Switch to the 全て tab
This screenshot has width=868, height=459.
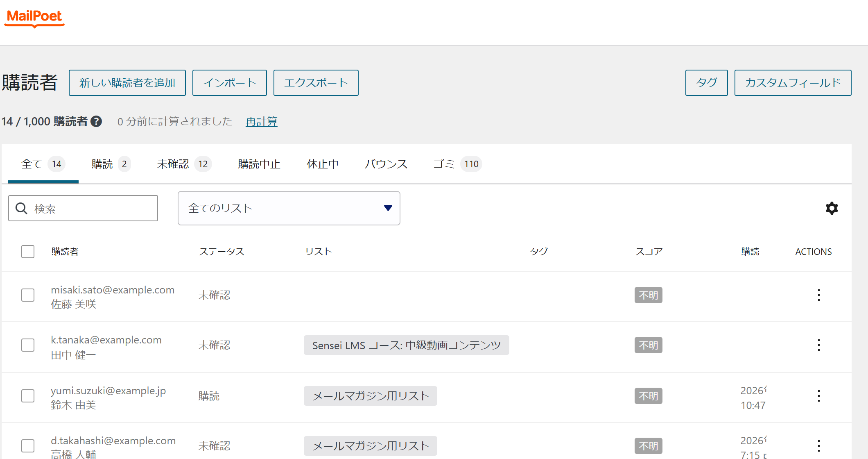coord(43,164)
